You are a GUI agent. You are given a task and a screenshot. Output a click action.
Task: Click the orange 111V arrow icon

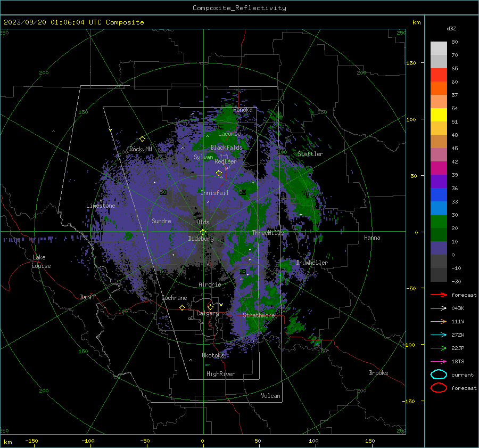pos(439,321)
